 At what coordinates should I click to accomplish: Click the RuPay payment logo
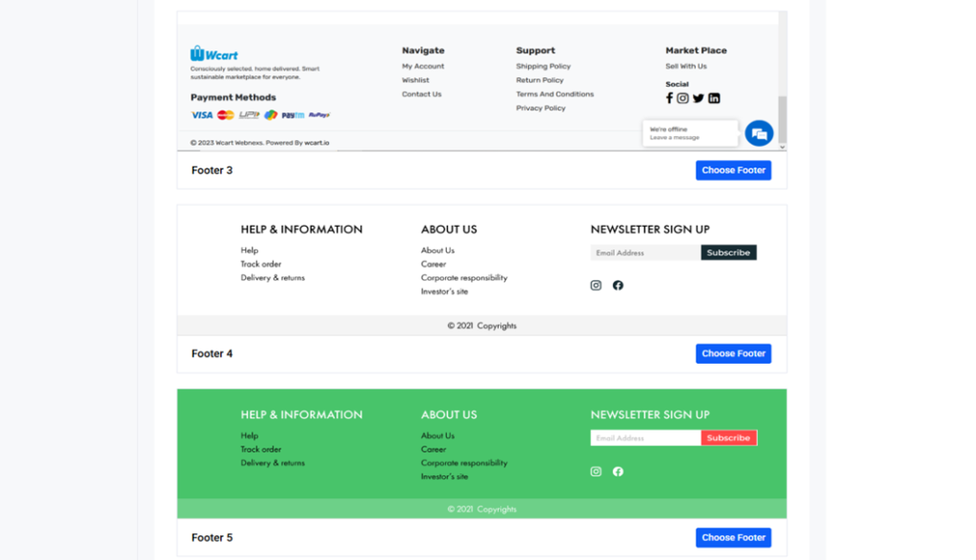pos(319,115)
